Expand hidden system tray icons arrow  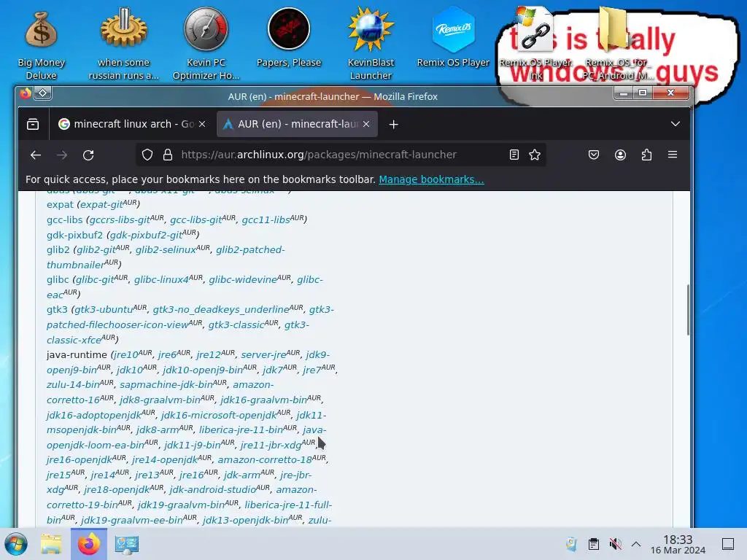[636, 544]
